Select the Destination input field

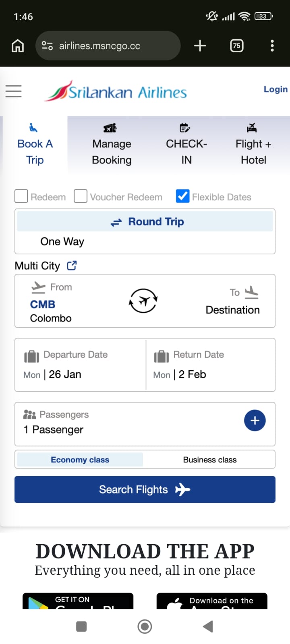[x=232, y=310]
